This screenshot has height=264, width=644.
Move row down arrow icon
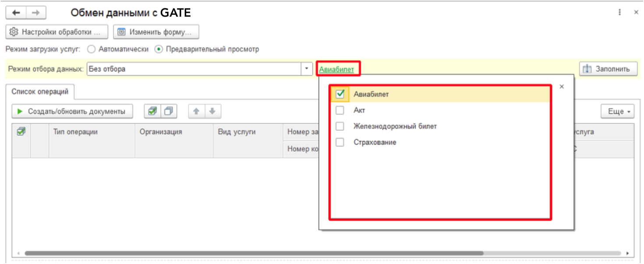(212, 111)
